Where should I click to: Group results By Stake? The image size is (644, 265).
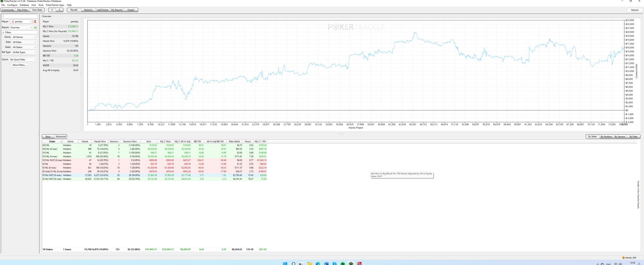[592, 137]
